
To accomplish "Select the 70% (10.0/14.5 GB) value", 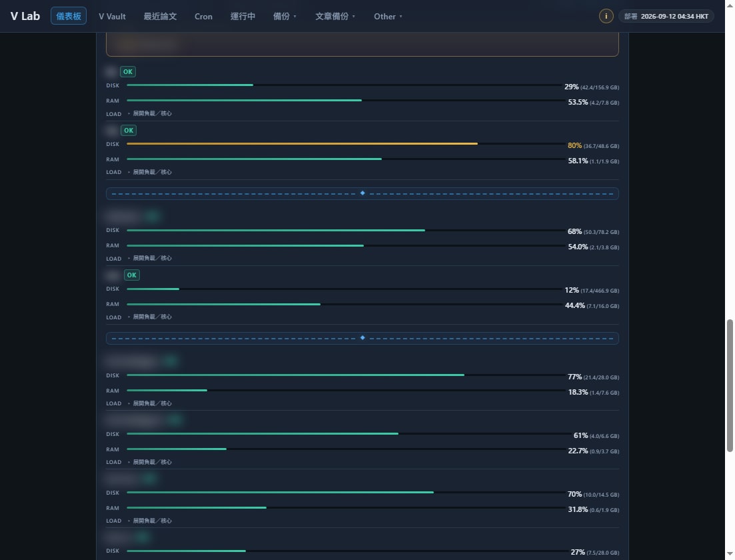I will pyautogui.click(x=594, y=495).
